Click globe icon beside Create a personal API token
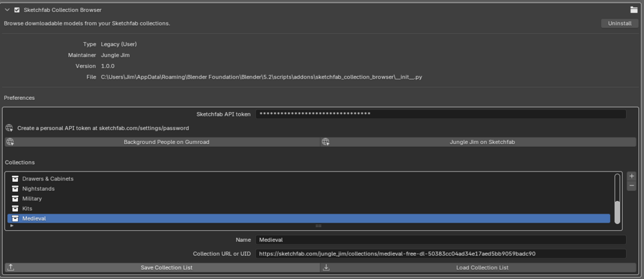The width and height of the screenshot is (644, 279). point(10,128)
